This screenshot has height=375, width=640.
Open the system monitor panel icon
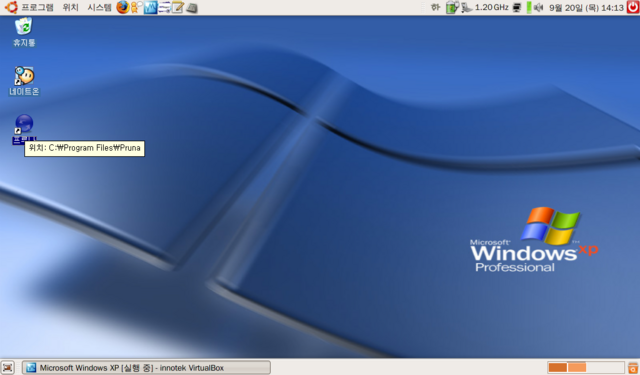pyautogui.click(x=150, y=7)
